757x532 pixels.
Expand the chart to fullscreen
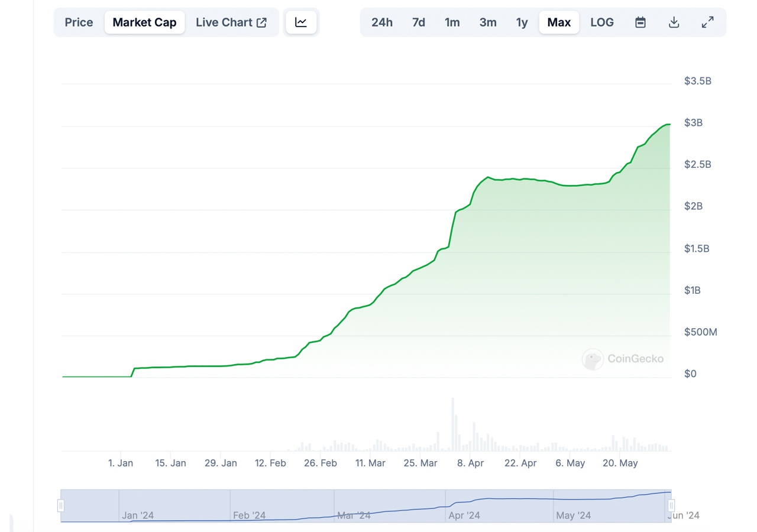707,22
